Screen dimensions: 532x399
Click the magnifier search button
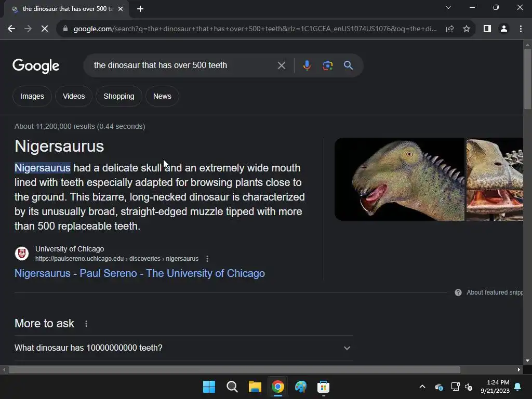click(348, 65)
